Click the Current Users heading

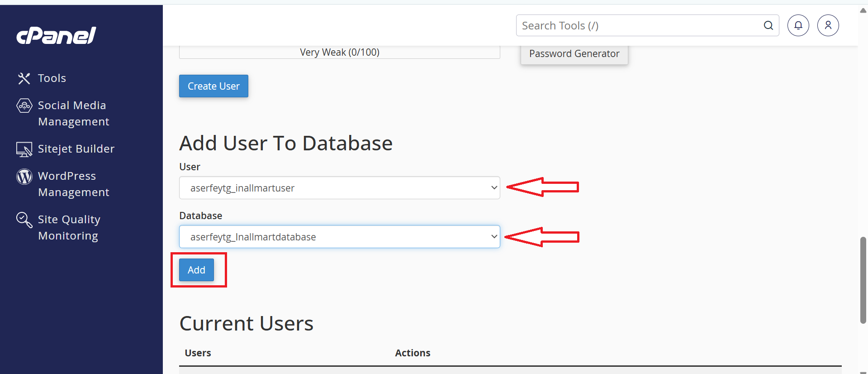coord(247,323)
